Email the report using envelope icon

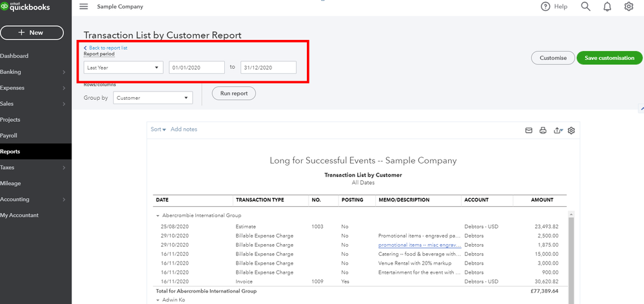click(x=529, y=130)
